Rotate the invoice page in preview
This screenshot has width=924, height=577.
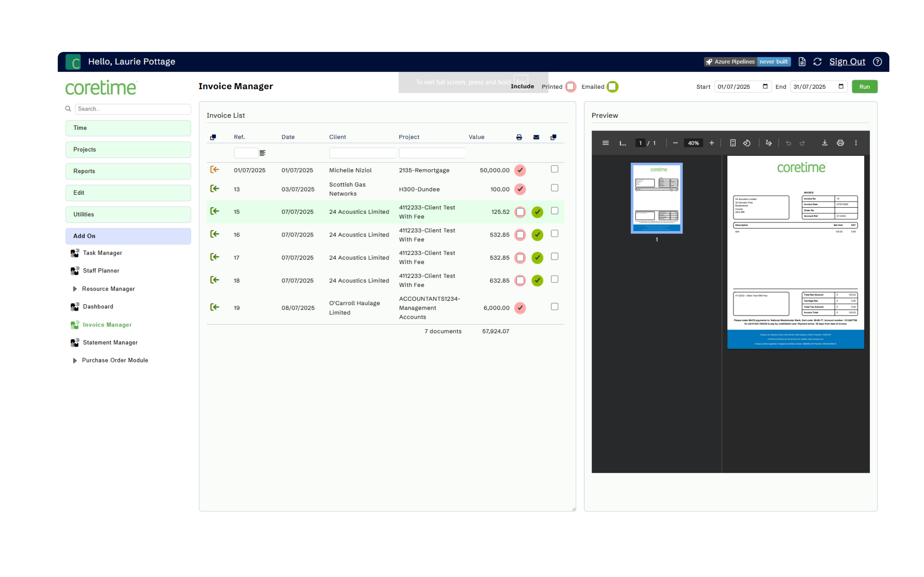(x=747, y=143)
